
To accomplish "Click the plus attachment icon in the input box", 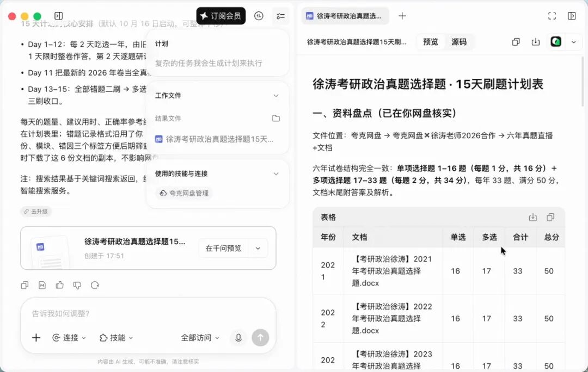I will (x=36, y=338).
